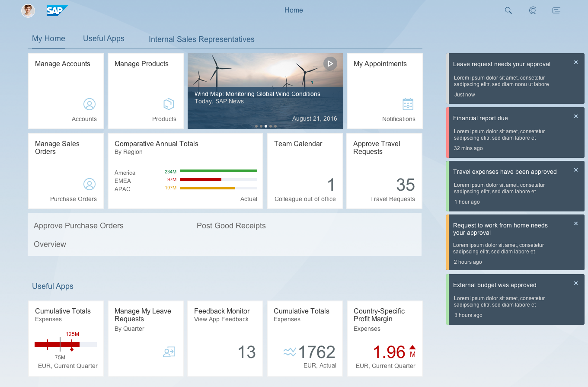The height and width of the screenshot is (387, 588).
Task: Click the 1.96 profit margin value
Action: pos(389,352)
